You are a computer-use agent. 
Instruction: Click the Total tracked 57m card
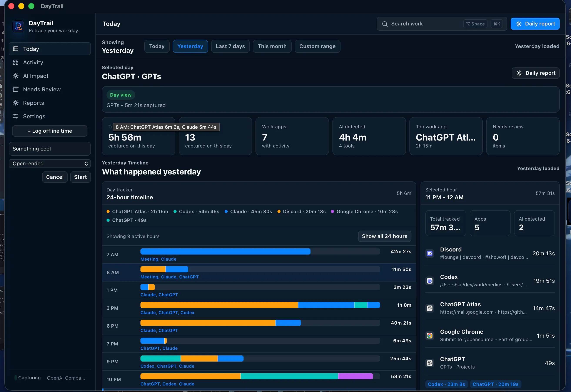446,223
